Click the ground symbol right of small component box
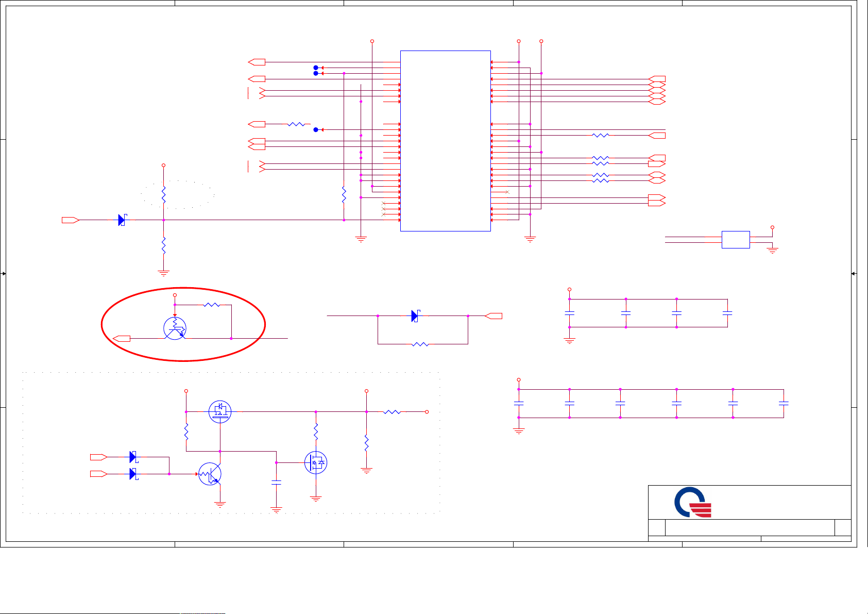Screen dimensions: 868x614 772,251
